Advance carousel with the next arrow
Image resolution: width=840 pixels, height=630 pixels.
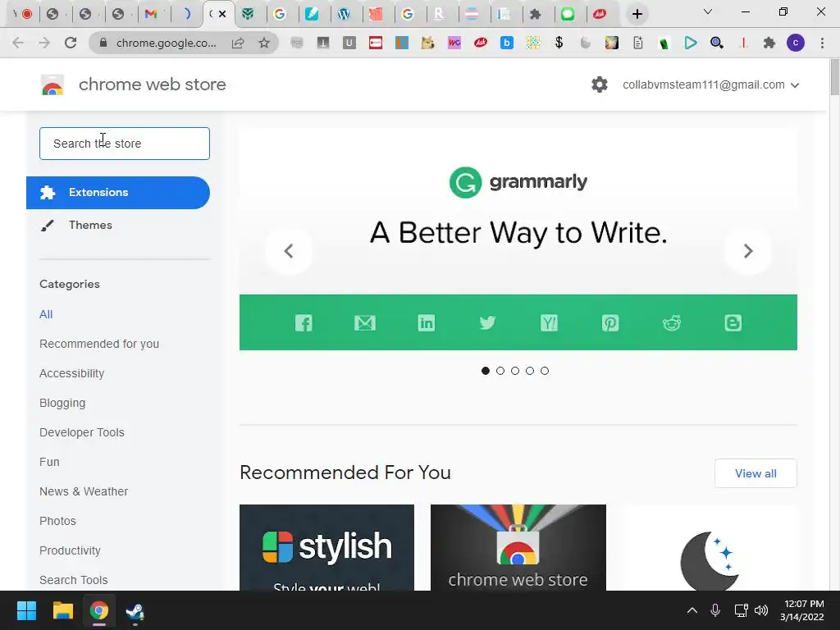click(748, 251)
